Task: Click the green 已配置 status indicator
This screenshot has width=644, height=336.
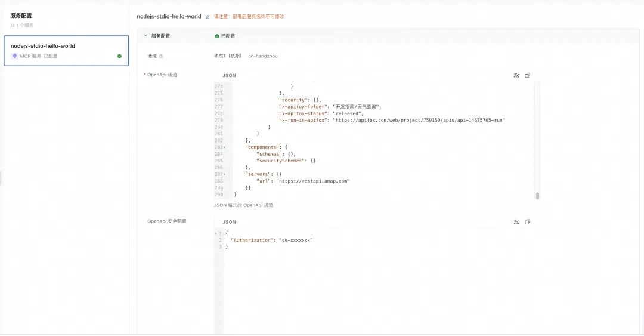Action: [x=217, y=36]
